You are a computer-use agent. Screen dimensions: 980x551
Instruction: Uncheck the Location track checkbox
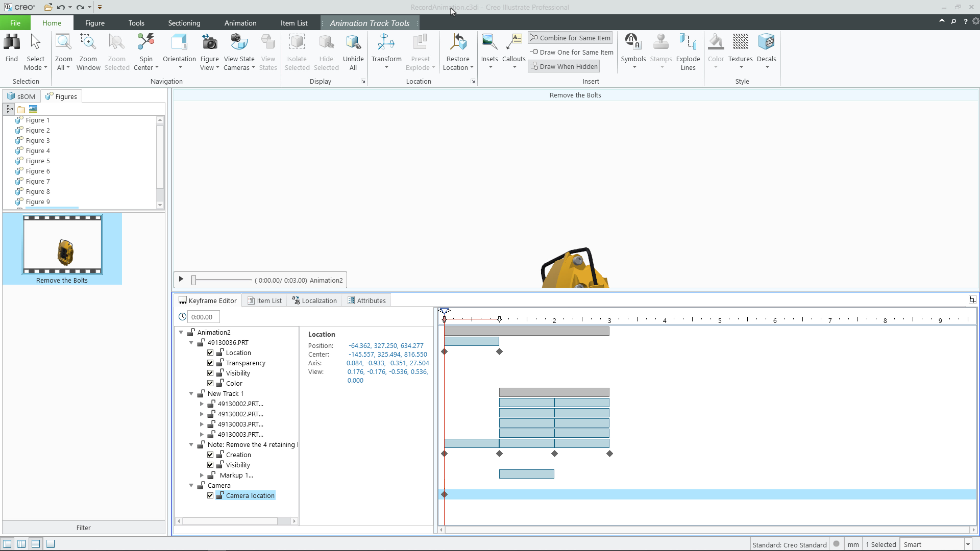click(210, 353)
